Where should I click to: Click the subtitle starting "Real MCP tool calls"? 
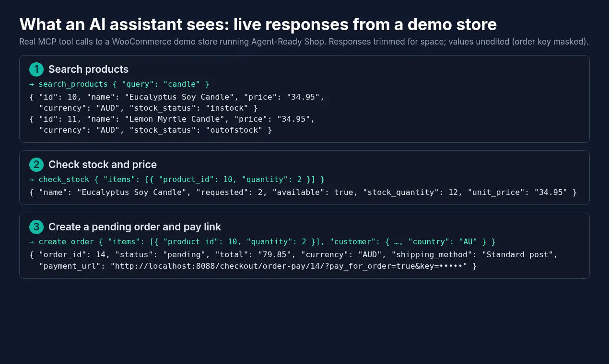(304, 42)
